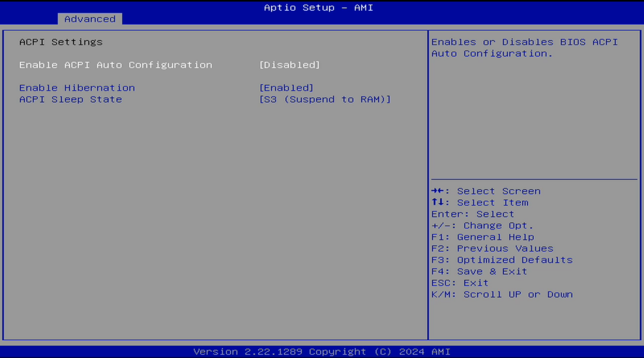
Task: Click the left-right arrows Select Screen icon
Action: pyautogui.click(x=438, y=191)
